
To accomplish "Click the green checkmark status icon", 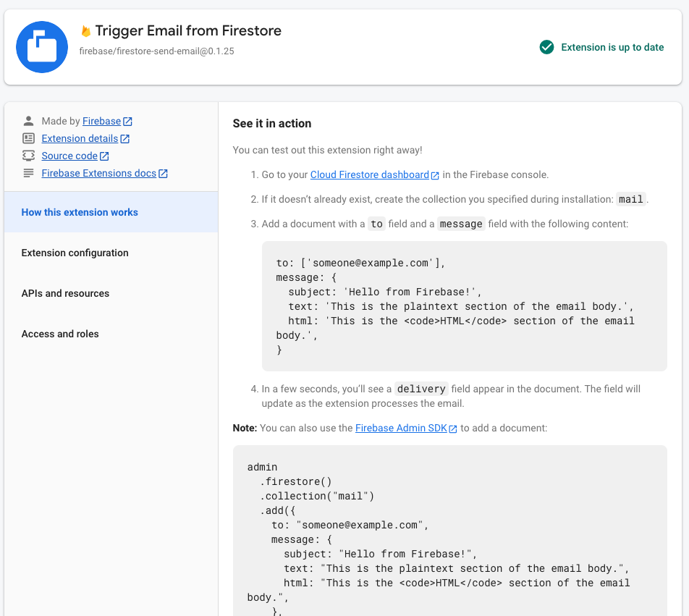I will coord(546,47).
